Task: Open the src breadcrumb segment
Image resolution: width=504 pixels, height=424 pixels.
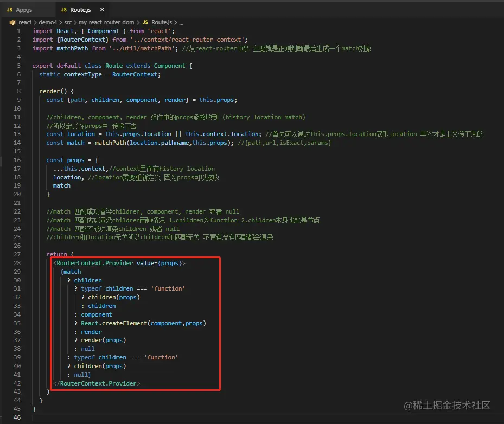Action: tap(68, 22)
